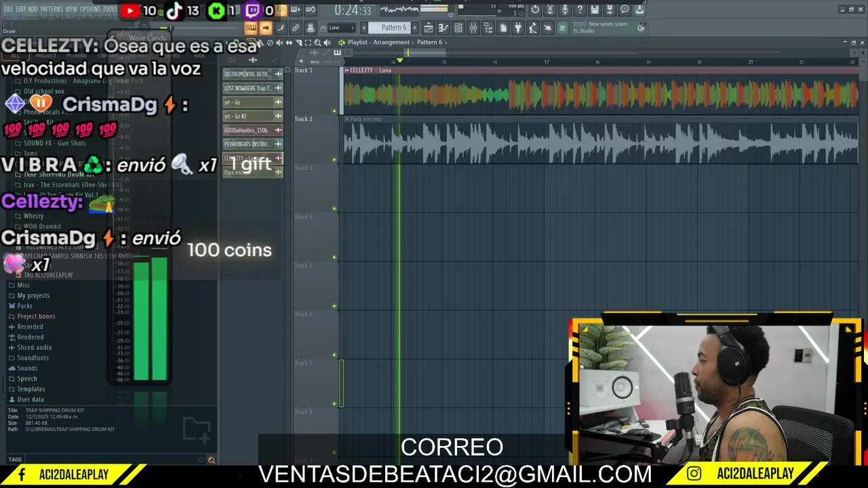The height and width of the screenshot is (488, 868).
Task: Mute Track 5 with green dot
Action: point(334,306)
